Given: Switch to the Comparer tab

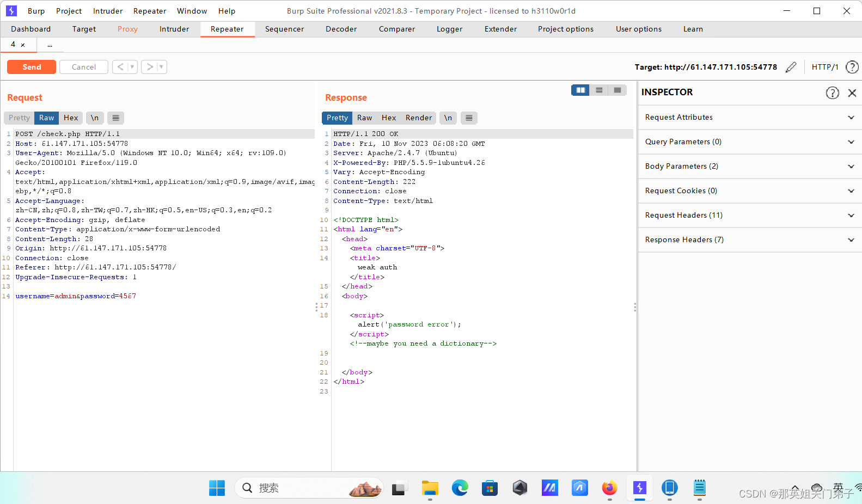Looking at the screenshot, I should (x=396, y=29).
